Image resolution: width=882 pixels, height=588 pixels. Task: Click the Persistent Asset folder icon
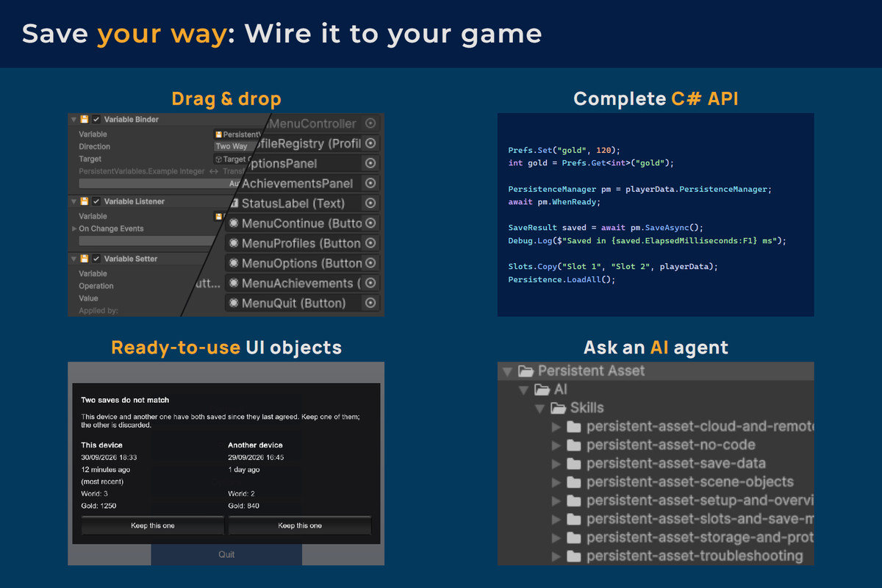[x=526, y=371]
